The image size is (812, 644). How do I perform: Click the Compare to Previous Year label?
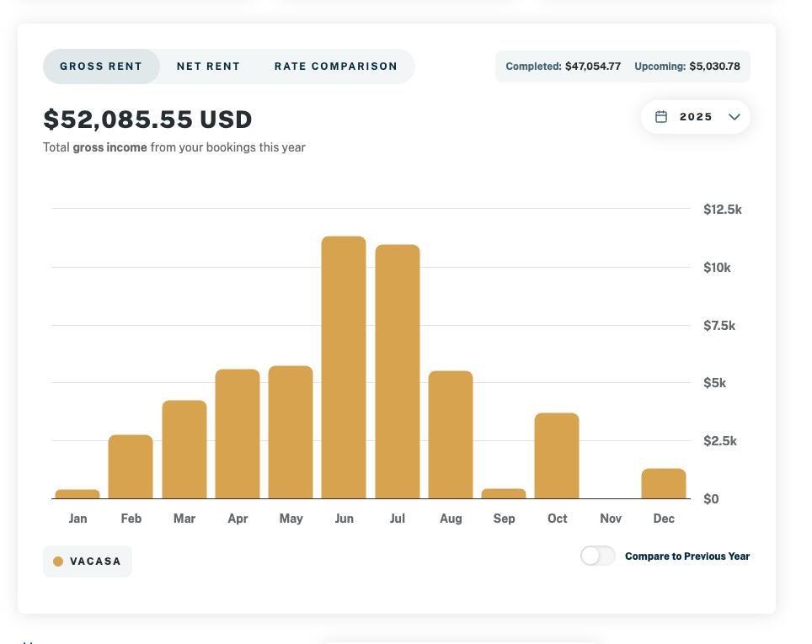(x=686, y=556)
